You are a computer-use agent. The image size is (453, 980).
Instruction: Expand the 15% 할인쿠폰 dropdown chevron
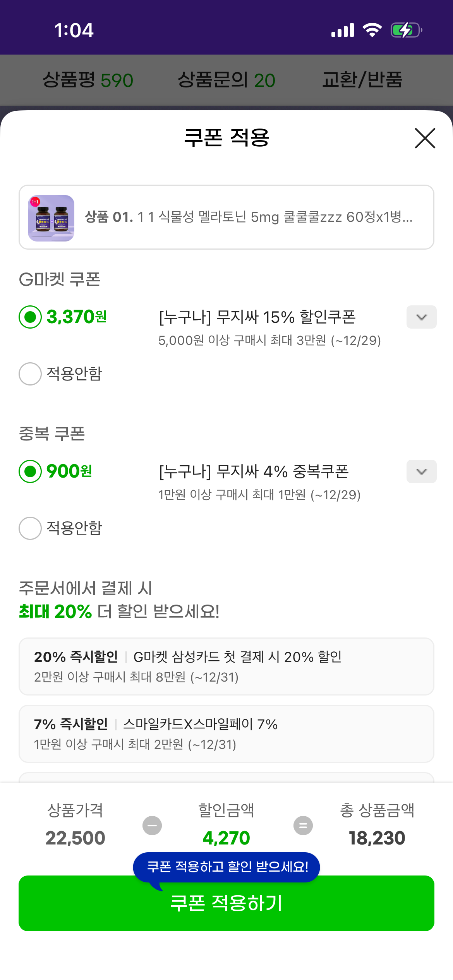[421, 317]
